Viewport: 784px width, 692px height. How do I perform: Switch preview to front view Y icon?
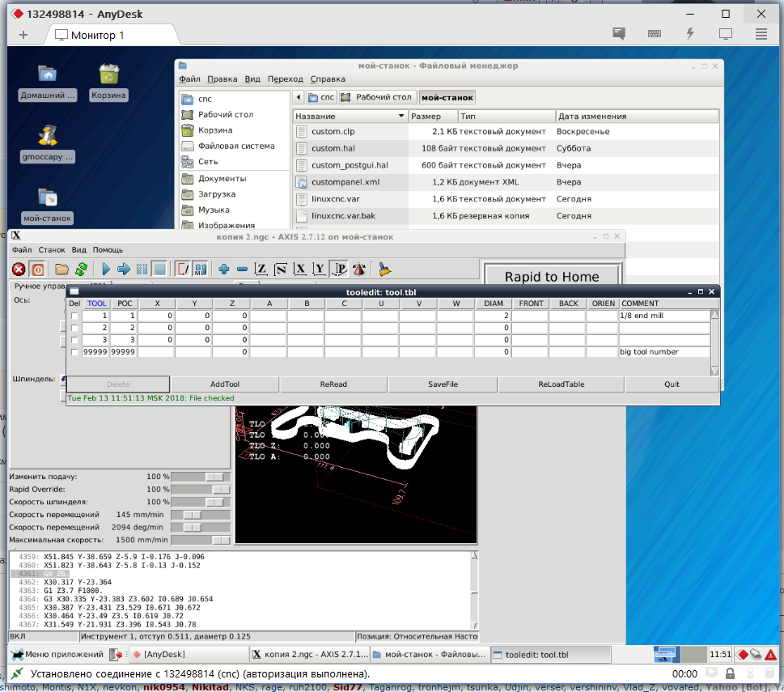point(319,270)
